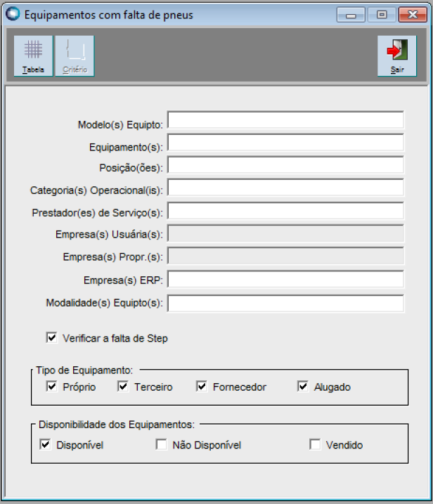Toggle the Alugado checkbox
Image resolution: width=433 pixels, height=504 pixels.
point(303,387)
